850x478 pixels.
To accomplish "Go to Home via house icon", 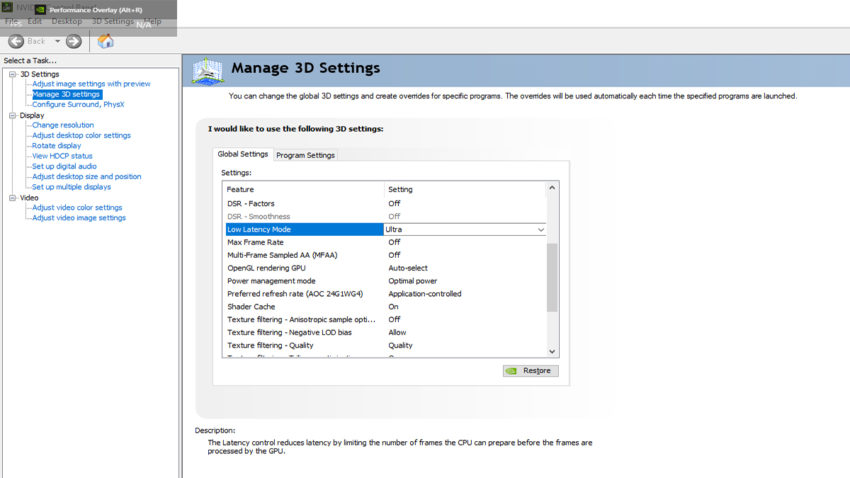I will (x=106, y=41).
